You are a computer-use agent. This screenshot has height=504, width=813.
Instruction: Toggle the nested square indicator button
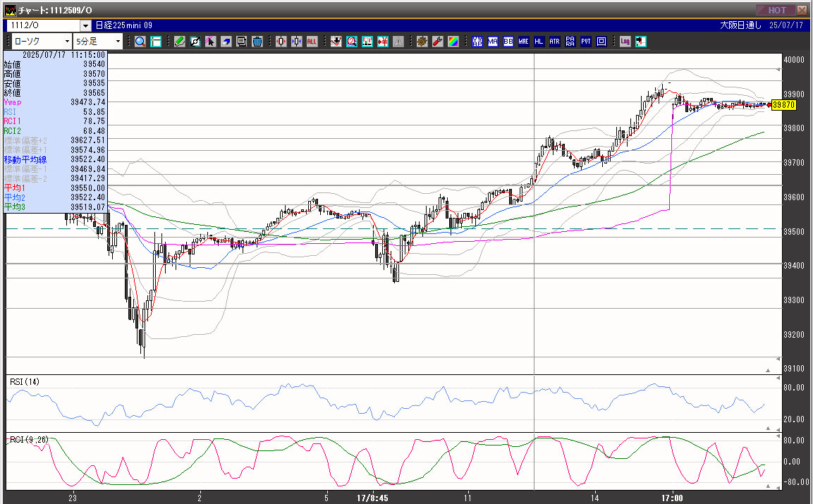pyautogui.click(x=601, y=42)
